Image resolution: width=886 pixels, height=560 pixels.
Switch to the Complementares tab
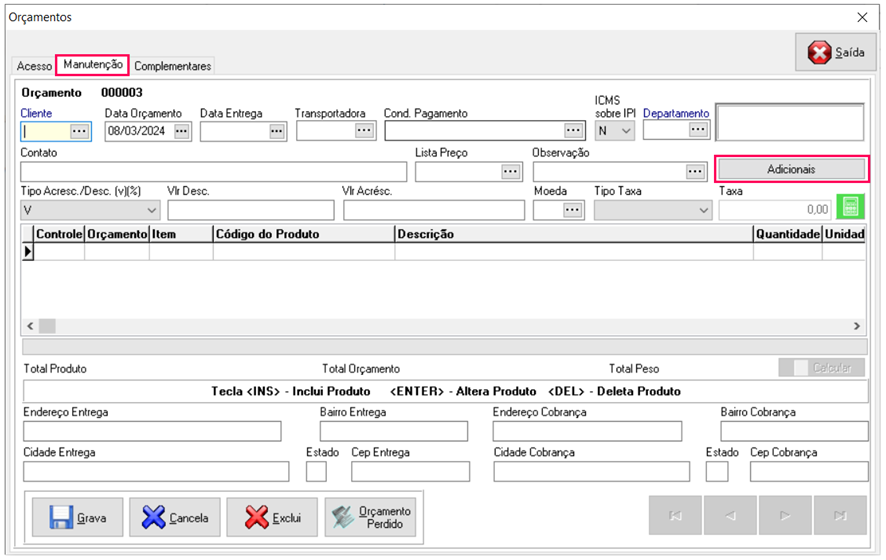click(x=173, y=66)
